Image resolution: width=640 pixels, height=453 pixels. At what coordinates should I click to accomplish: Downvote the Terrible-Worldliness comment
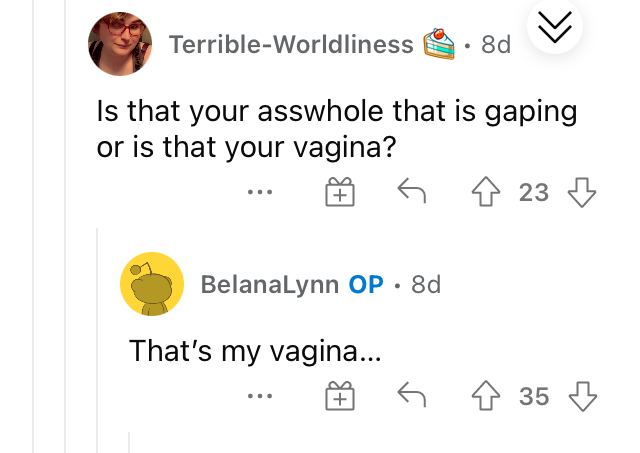pos(582,192)
